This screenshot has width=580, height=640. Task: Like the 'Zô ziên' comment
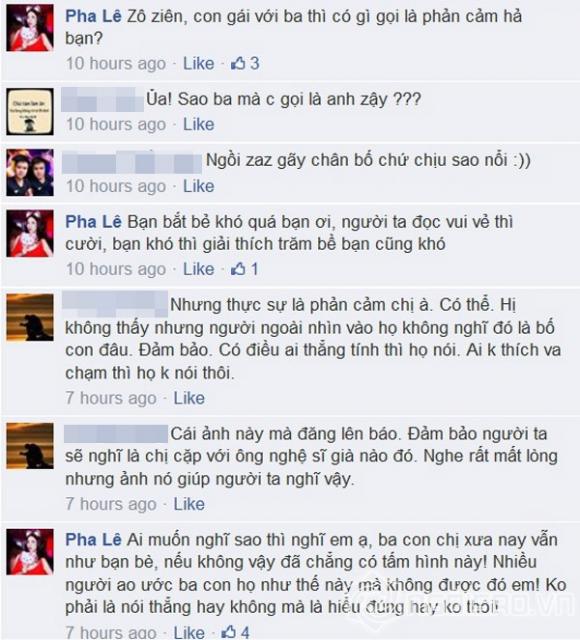click(198, 63)
